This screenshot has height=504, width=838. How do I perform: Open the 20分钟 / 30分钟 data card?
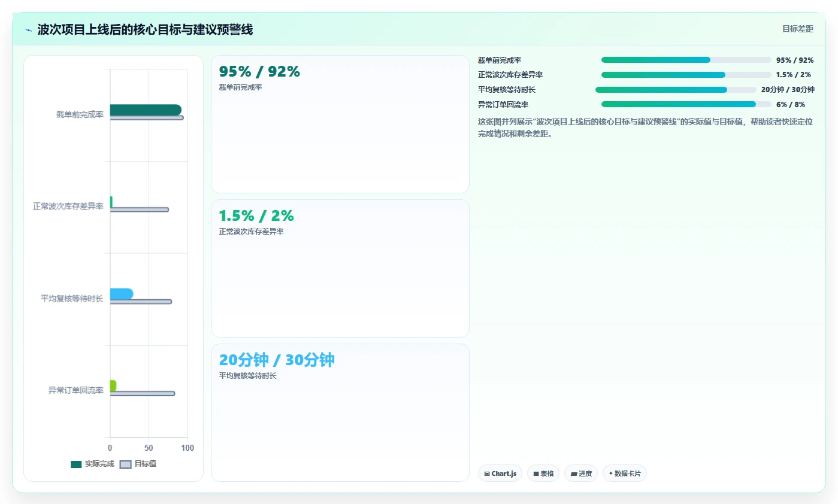(340, 412)
